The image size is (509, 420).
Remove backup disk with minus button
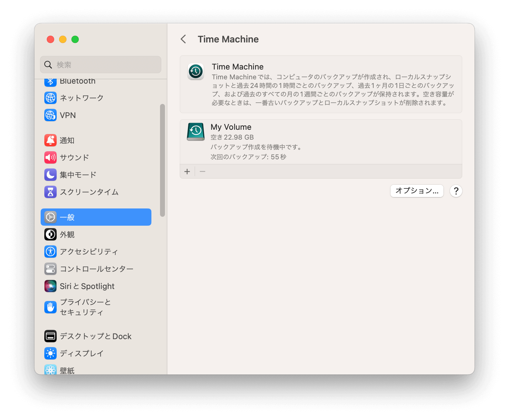[202, 172]
